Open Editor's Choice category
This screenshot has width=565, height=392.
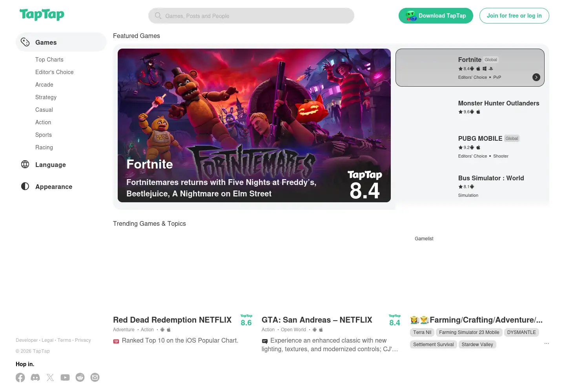click(x=55, y=72)
